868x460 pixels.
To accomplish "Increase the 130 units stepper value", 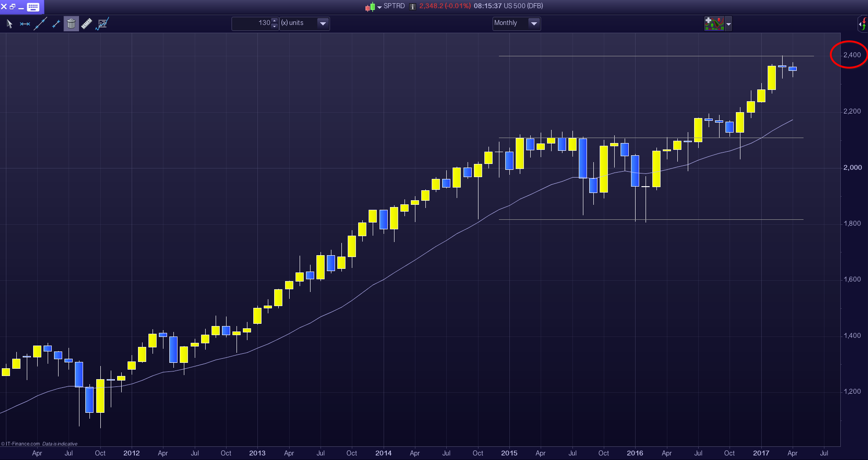I will pos(275,20).
